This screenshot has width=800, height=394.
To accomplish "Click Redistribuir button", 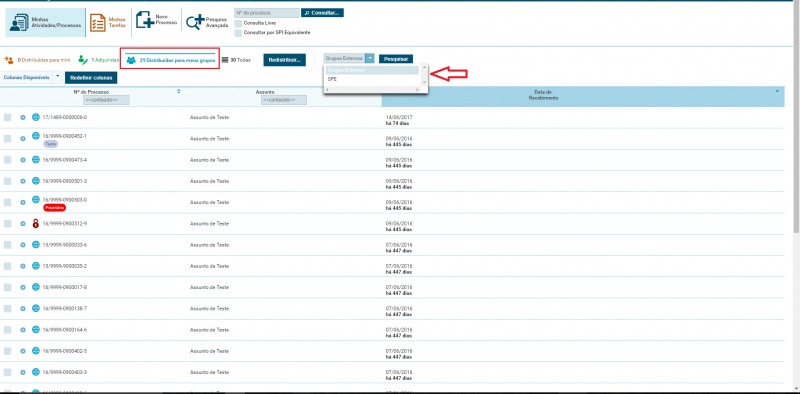I will point(284,60).
